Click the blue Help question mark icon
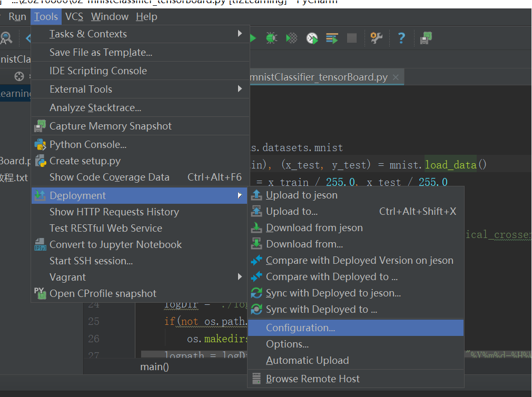The height and width of the screenshot is (397, 532). point(401,38)
